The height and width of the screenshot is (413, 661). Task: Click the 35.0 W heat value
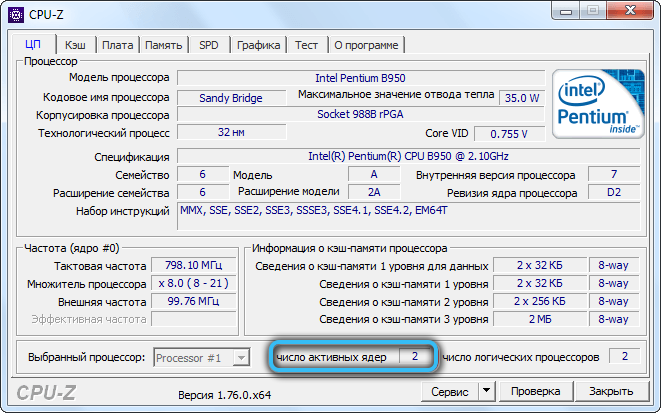[522, 98]
